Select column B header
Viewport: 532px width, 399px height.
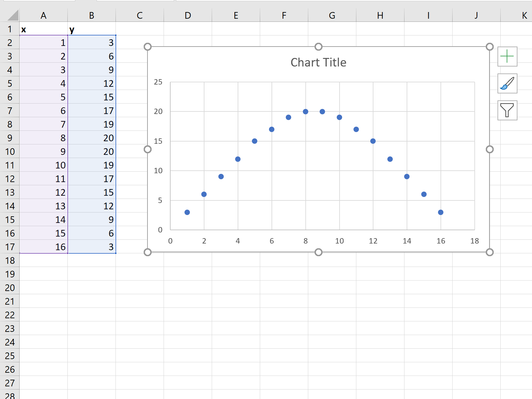click(x=92, y=15)
